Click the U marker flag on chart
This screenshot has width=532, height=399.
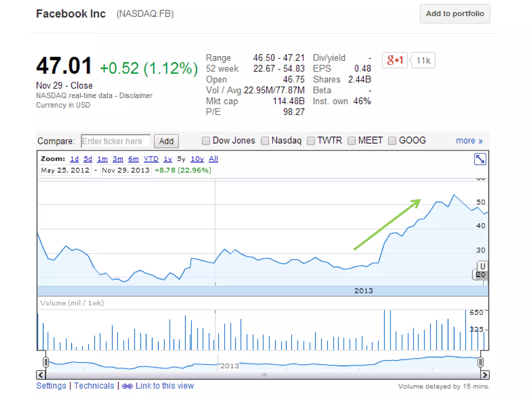[482, 266]
